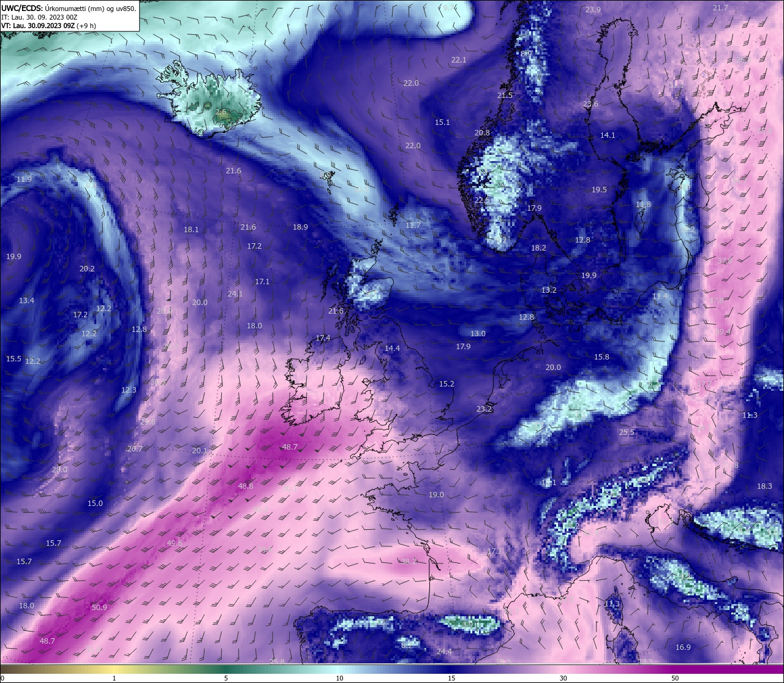
Task: Click the 19.0 value over France
Action: (436, 495)
